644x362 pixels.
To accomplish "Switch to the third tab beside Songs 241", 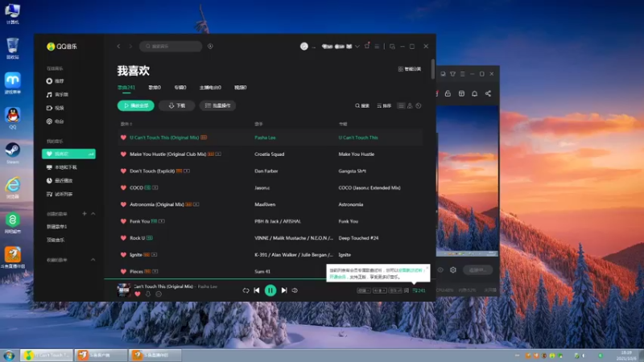I will tap(180, 88).
